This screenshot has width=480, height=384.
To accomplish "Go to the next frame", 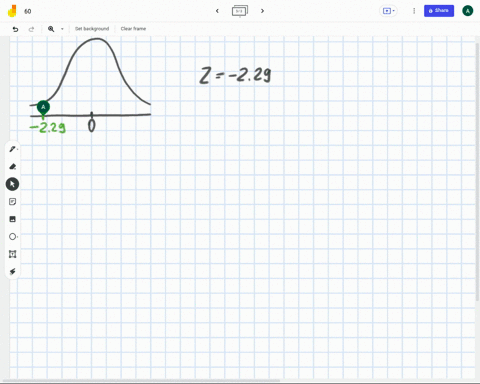I will [262, 11].
